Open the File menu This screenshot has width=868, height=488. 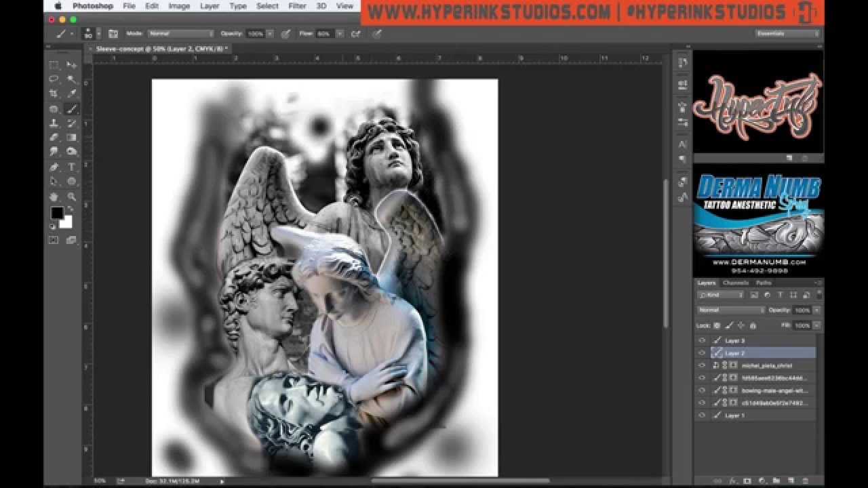(x=129, y=5)
